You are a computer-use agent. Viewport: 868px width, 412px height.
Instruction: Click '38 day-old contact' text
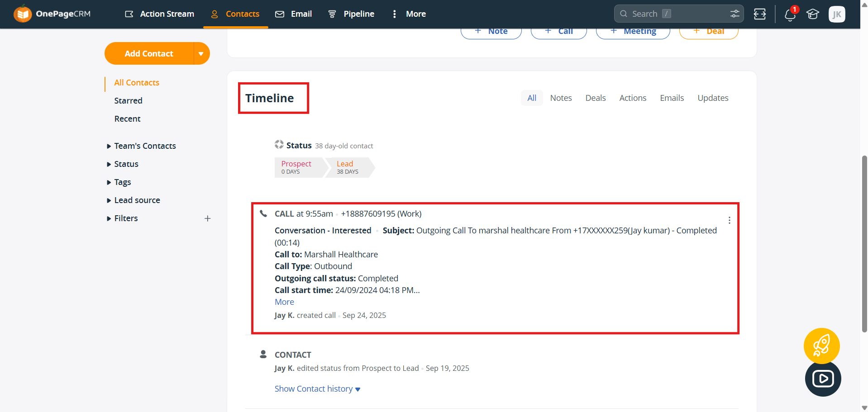[344, 146]
